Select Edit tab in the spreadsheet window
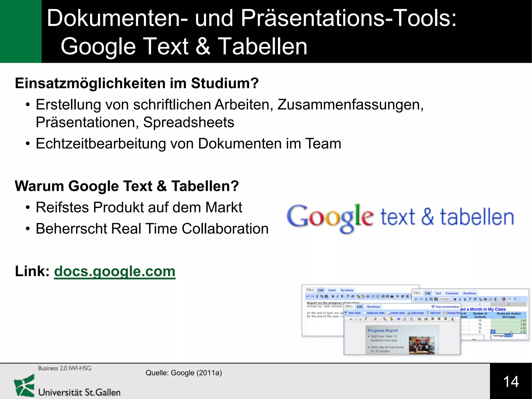The width and height of the screenshot is (532, 399). coord(428,293)
